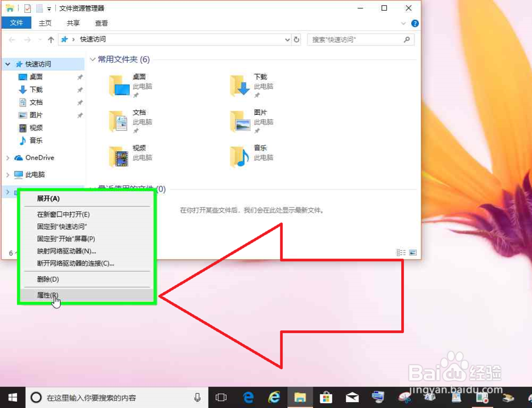This screenshot has height=408, width=532.
Task: Switch to large thumbnails view via status bar icon
Action: pyautogui.click(x=414, y=252)
